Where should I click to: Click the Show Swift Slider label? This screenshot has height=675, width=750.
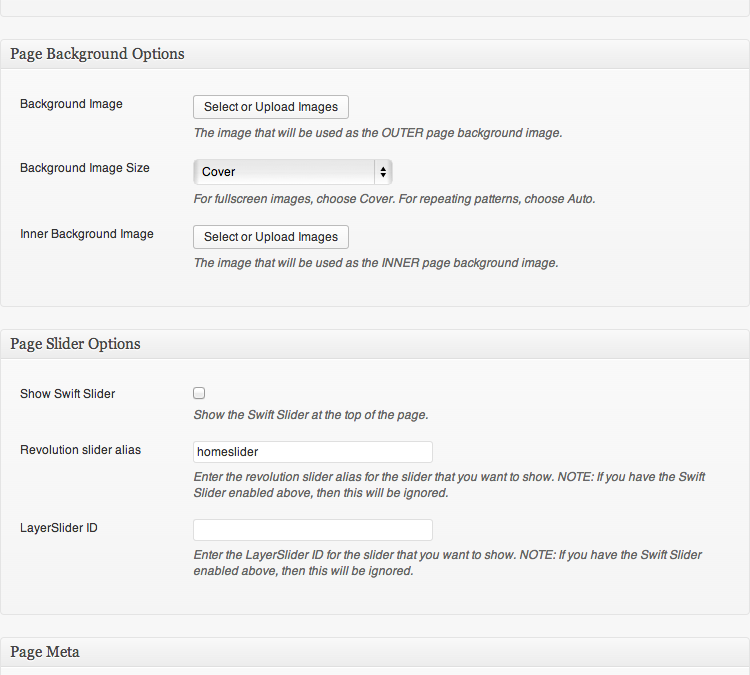(x=67, y=394)
